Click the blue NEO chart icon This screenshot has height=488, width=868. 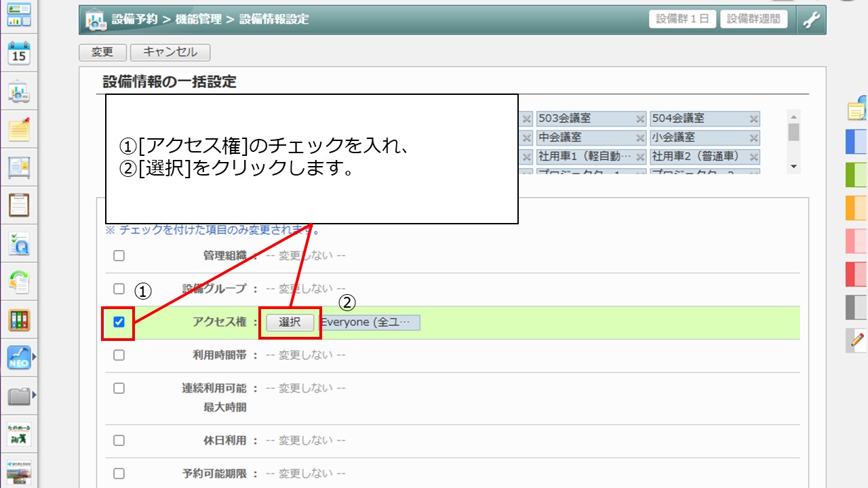tap(19, 357)
